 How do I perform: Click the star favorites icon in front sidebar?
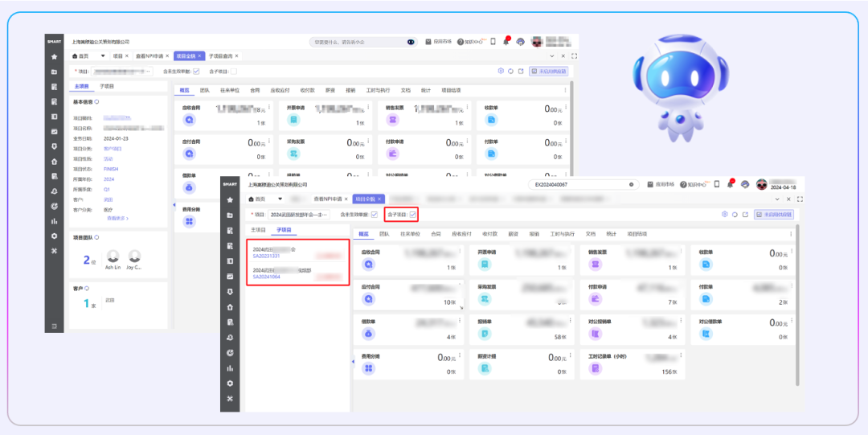(x=230, y=199)
